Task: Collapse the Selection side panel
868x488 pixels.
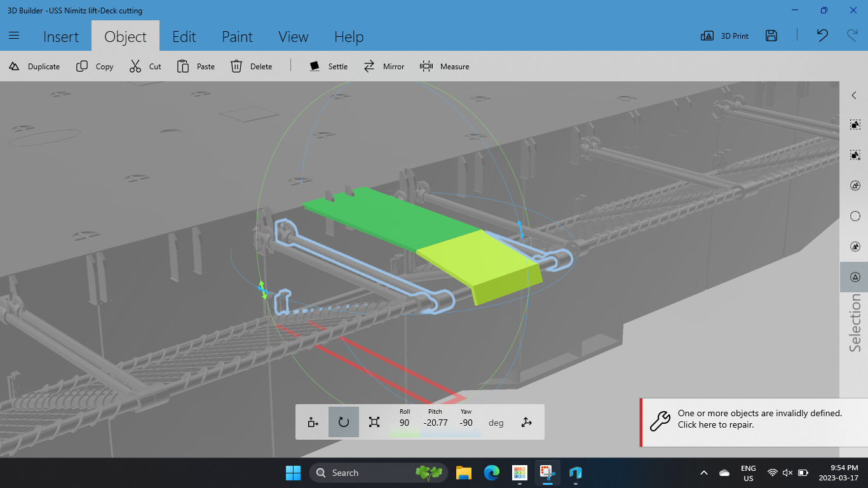Action: tap(854, 95)
